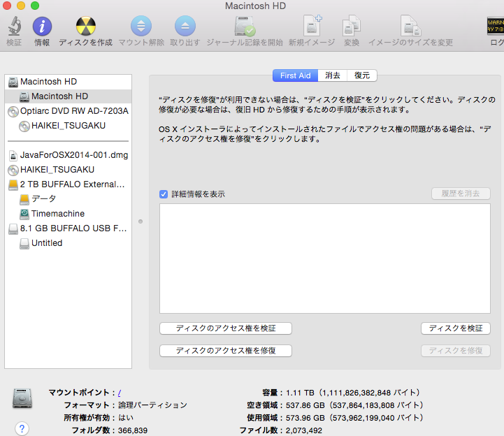Open the 情報 info toolbar icon
This screenshot has width=504, height=436.
tap(42, 27)
